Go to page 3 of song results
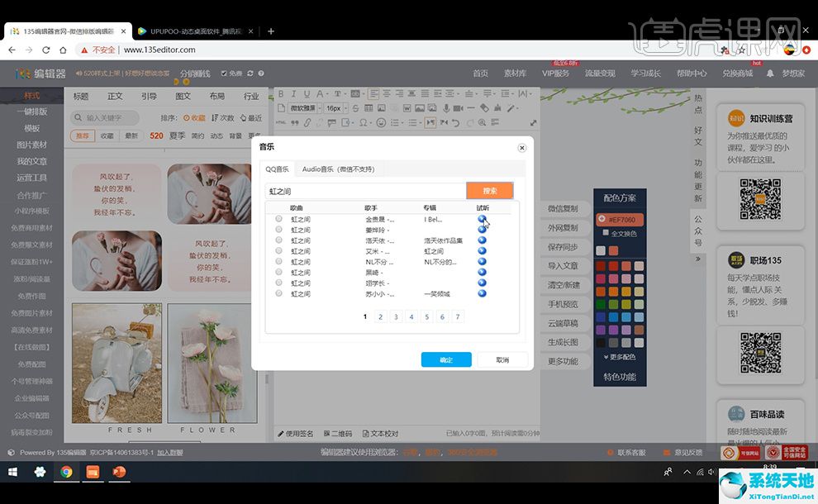This screenshot has height=504, width=818. pos(395,316)
